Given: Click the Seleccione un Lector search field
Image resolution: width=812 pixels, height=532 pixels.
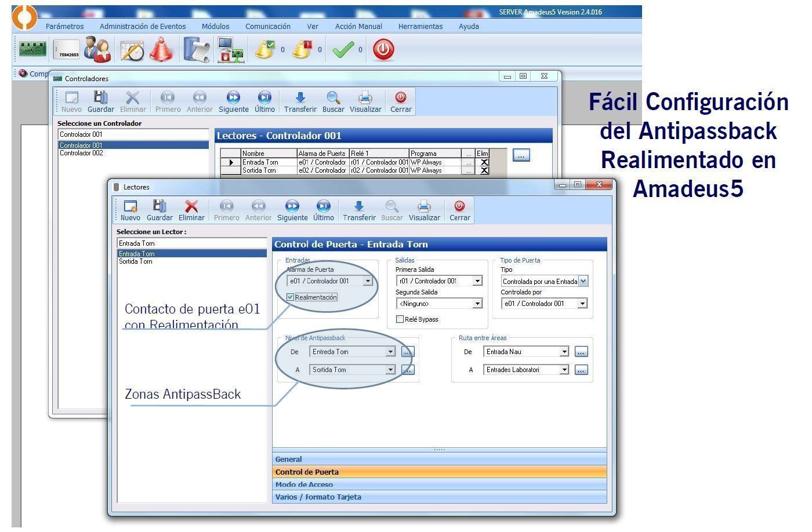Looking at the screenshot, I should point(192,243).
